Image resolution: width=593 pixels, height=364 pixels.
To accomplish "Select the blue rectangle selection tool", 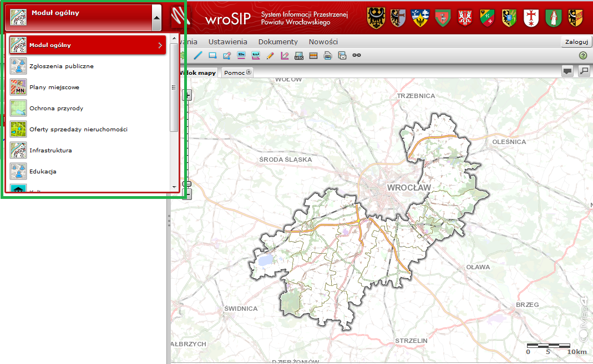I will click(x=212, y=55).
